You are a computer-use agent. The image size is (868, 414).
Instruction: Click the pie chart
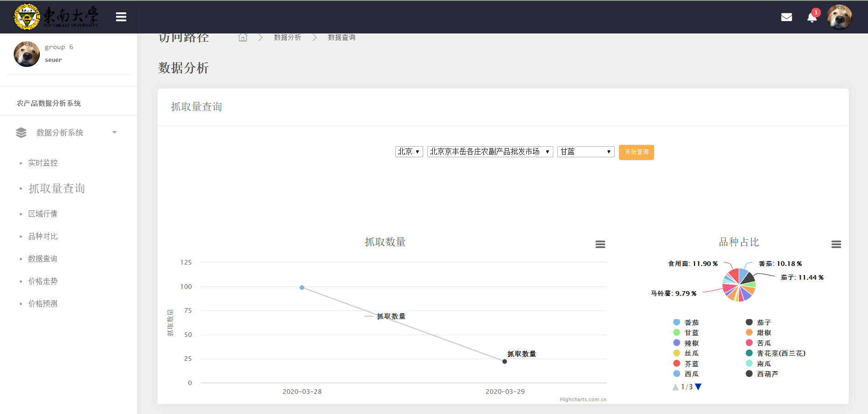point(739,285)
